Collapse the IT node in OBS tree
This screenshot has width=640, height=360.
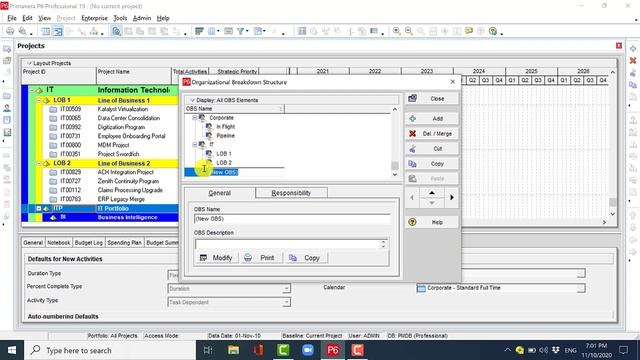coord(195,144)
